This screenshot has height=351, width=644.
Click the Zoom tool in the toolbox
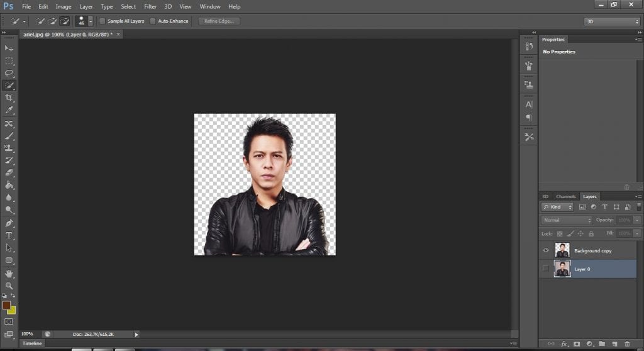tap(9, 286)
